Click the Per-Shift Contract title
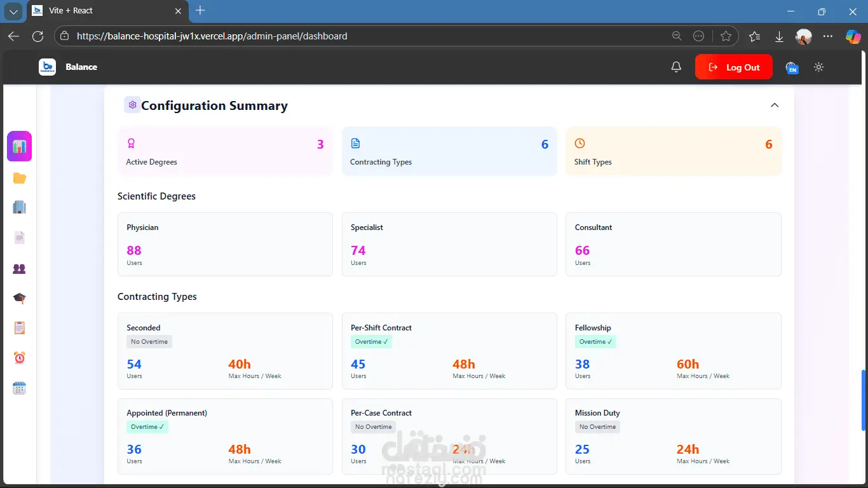This screenshot has width=868, height=488. (x=381, y=328)
